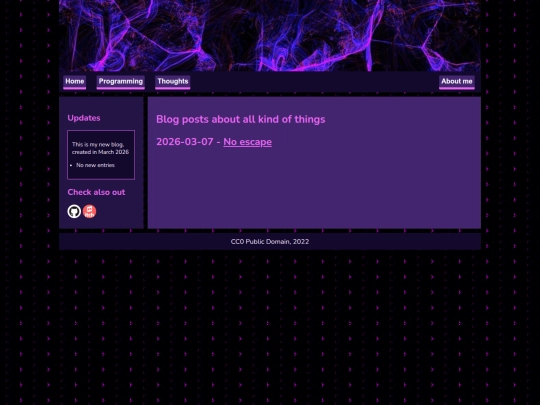Open the GitHub profile icon
The image size is (540, 405).
tap(74, 211)
